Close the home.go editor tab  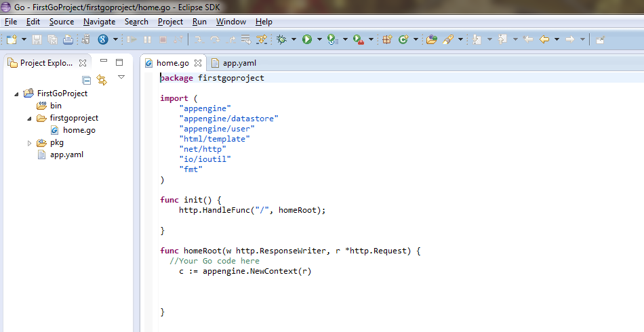tap(198, 63)
